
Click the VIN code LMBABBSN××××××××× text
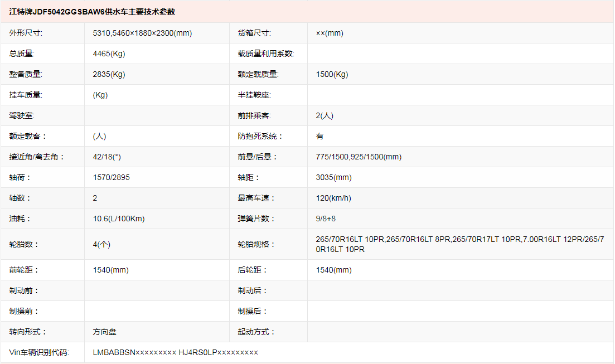134,352
